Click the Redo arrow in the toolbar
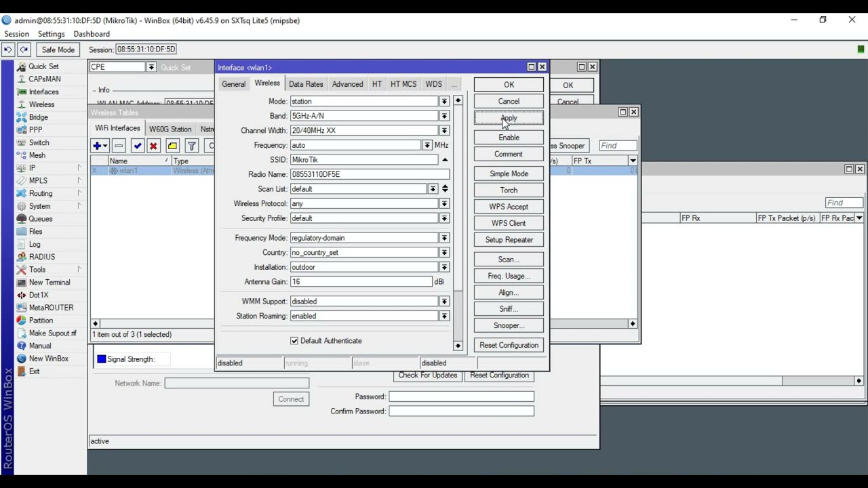 click(24, 49)
